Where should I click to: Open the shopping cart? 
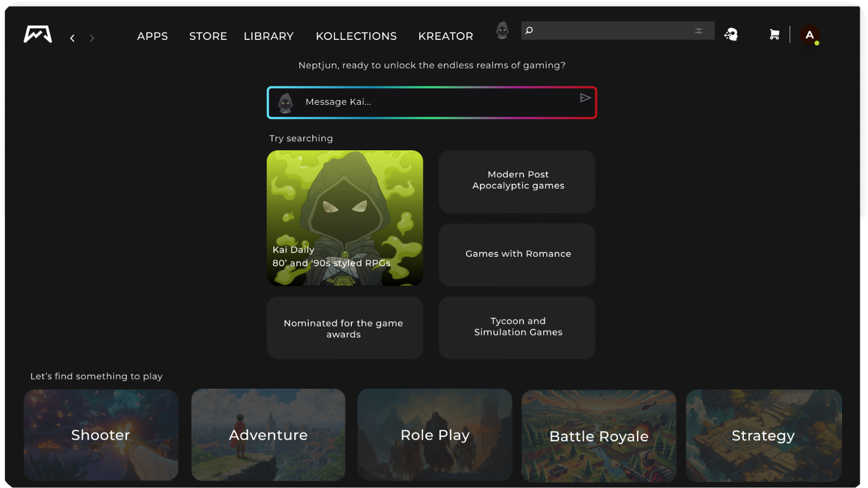[774, 35]
